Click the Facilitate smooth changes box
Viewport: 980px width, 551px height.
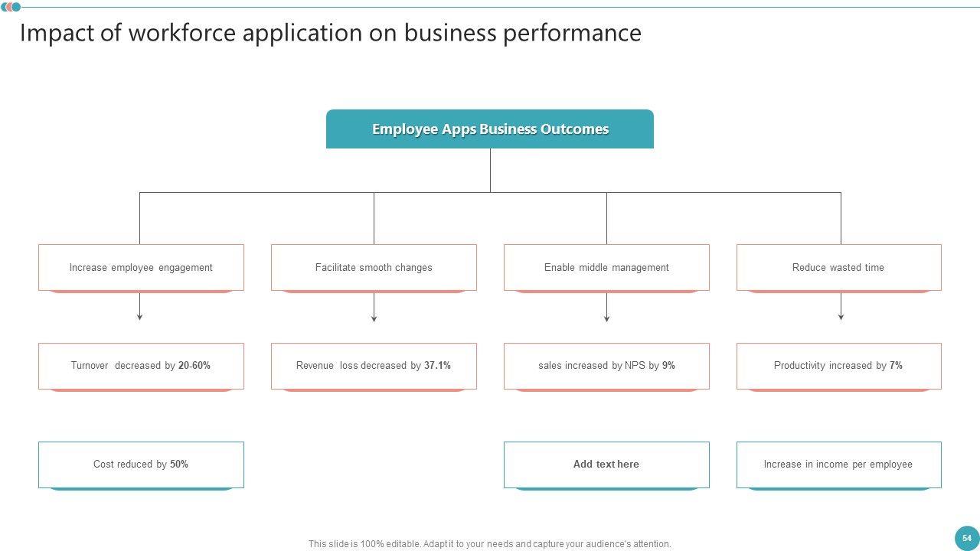click(x=374, y=268)
